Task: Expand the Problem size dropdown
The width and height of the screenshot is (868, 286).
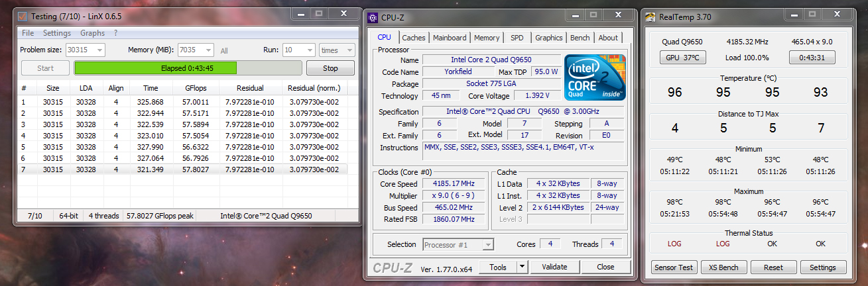Action: point(99,50)
